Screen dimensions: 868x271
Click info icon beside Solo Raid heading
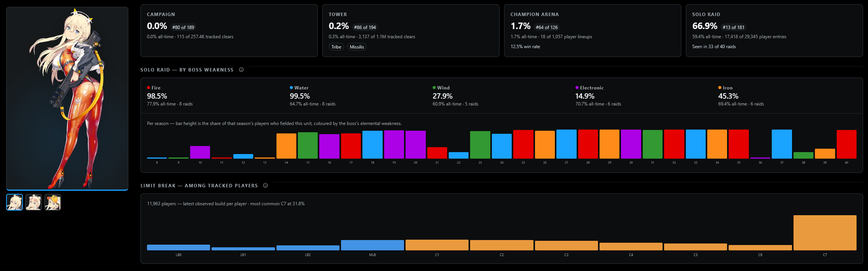coord(241,70)
